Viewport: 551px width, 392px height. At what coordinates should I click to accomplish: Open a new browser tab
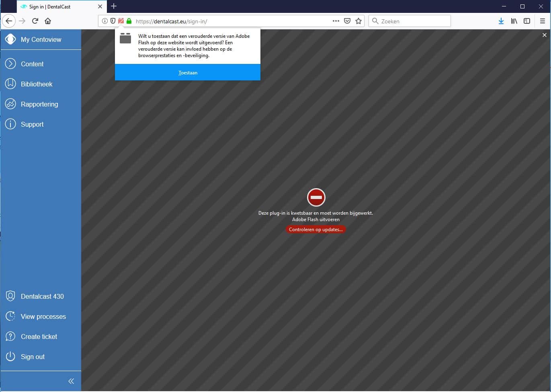click(x=114, y=6)
